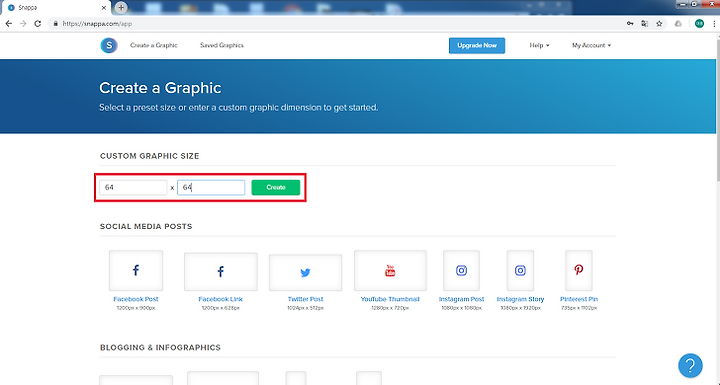
Task: Bookmark this page with star icon
Action: coord(659,23)
